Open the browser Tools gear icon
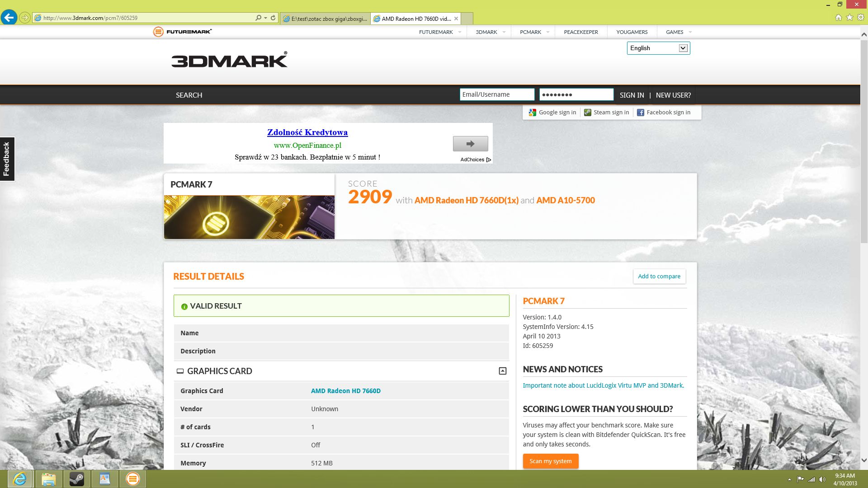This screenshot has height=488, width=868. click(861, 17)
